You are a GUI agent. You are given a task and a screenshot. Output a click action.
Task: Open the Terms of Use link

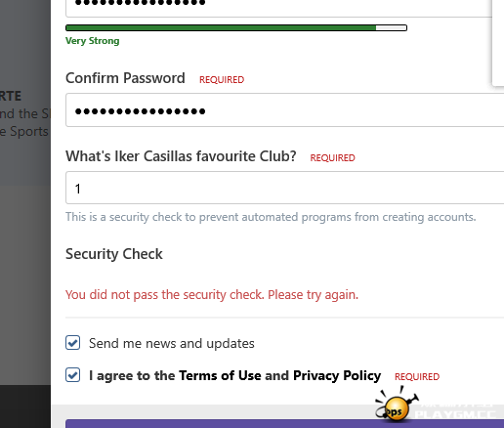(220, 375)
